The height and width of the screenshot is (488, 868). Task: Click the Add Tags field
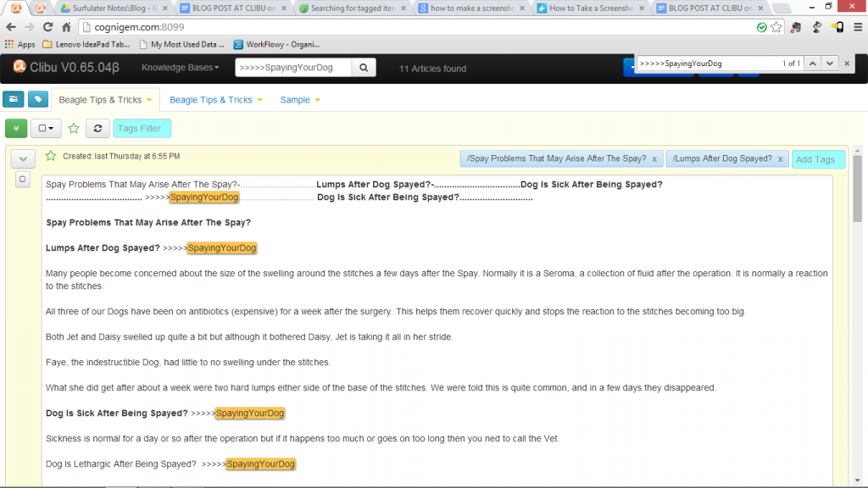[x=815, y=159]
